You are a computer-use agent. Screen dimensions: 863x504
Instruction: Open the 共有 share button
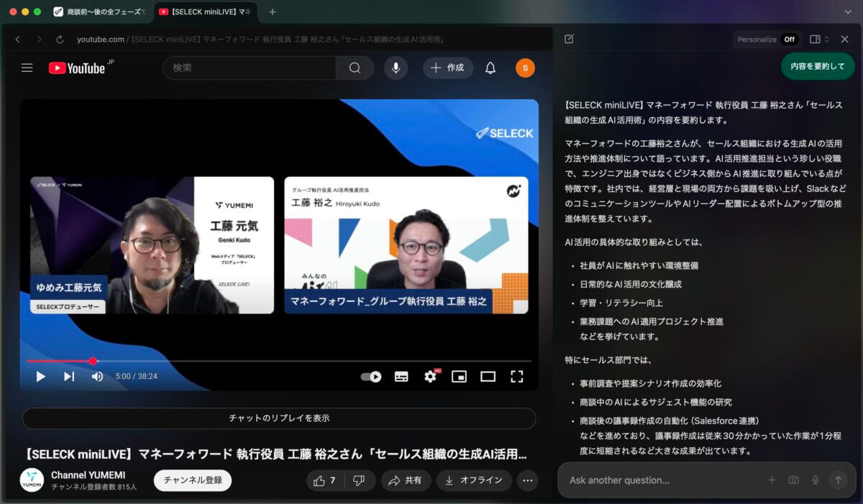point(406,480)
